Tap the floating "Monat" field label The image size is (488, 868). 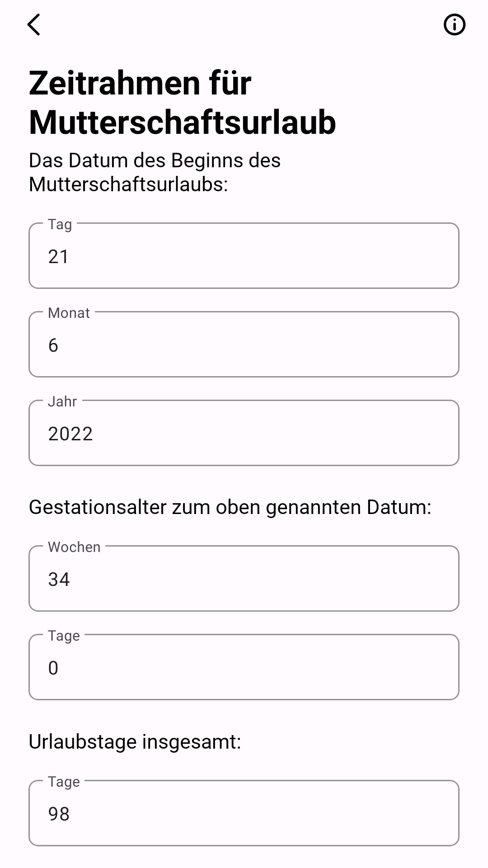tap(69, 313)
